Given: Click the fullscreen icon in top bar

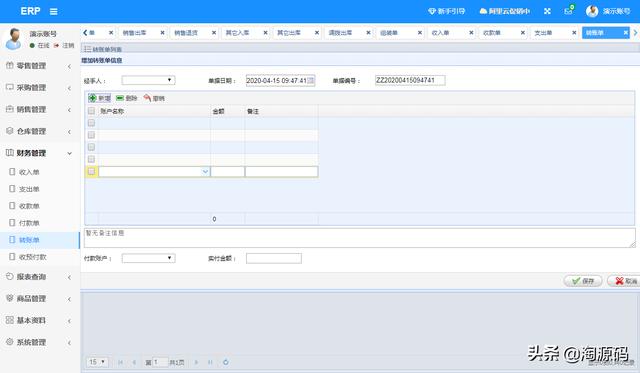Looking at the screenshot, I should click(547, 11).
